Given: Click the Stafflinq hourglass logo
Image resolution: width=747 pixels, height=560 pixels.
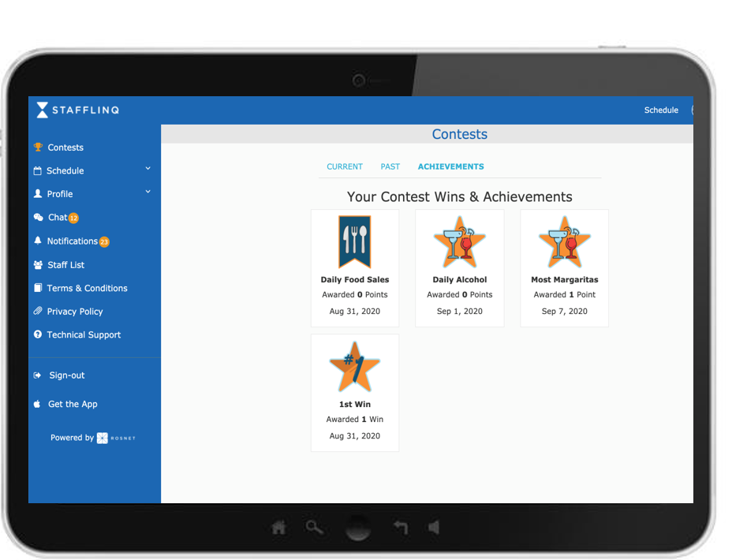Looking at the screenshot, I should point(43,110).
